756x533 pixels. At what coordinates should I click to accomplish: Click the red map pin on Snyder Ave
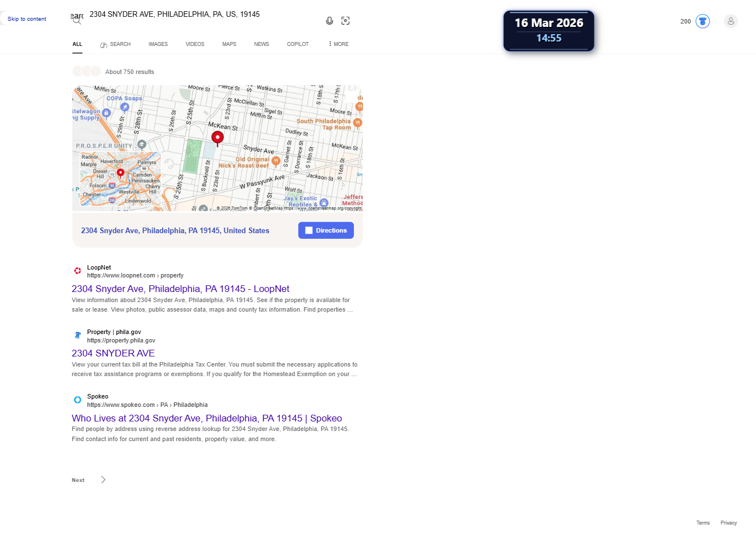(x=218, y=138)
